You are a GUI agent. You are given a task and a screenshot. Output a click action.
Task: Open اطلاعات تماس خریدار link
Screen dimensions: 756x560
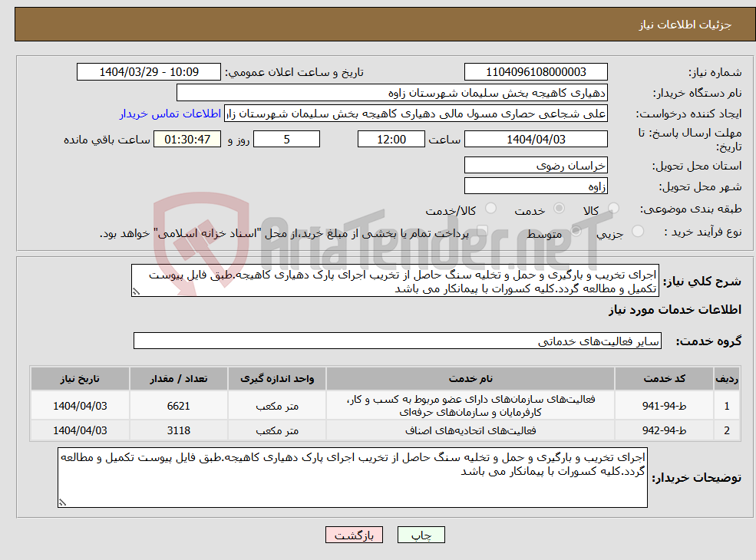170,114
